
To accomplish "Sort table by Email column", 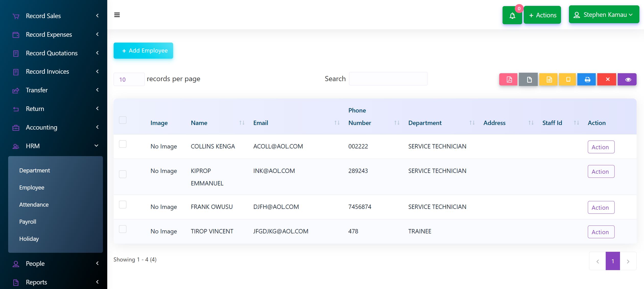I will click(x=337, y=123).
